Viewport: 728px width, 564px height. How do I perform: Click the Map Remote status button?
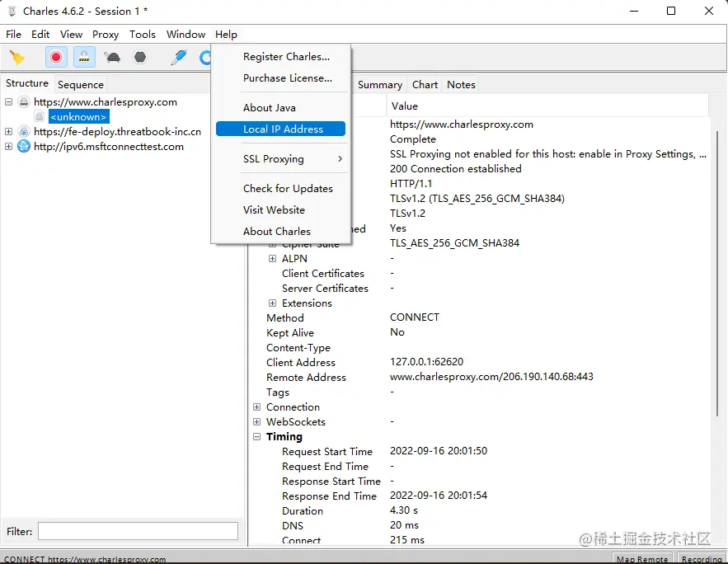coord(642,558)
